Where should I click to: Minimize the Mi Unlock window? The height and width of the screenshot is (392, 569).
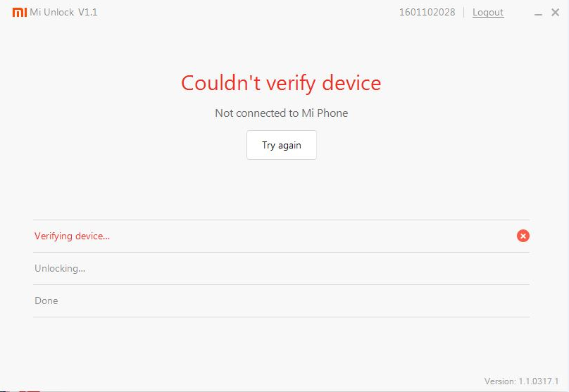coord(538,15)
